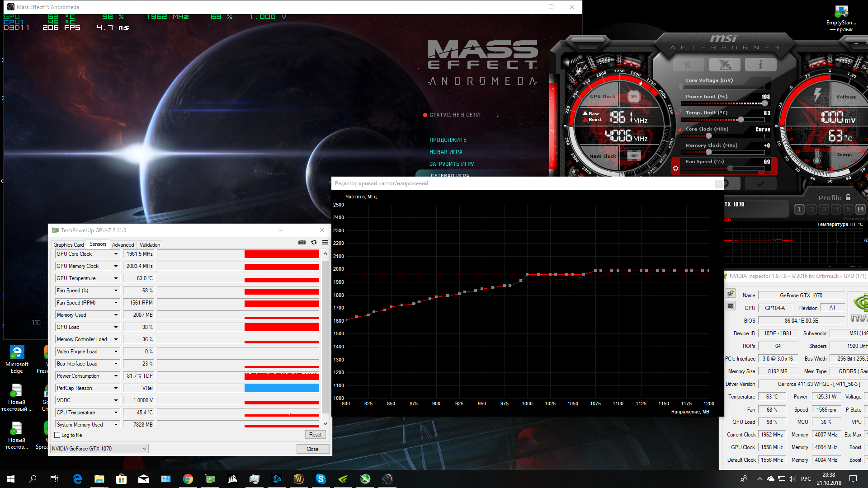Open GPU-Z hamburger menu icon
868x488 pixels.
click(x=325, y=243)
